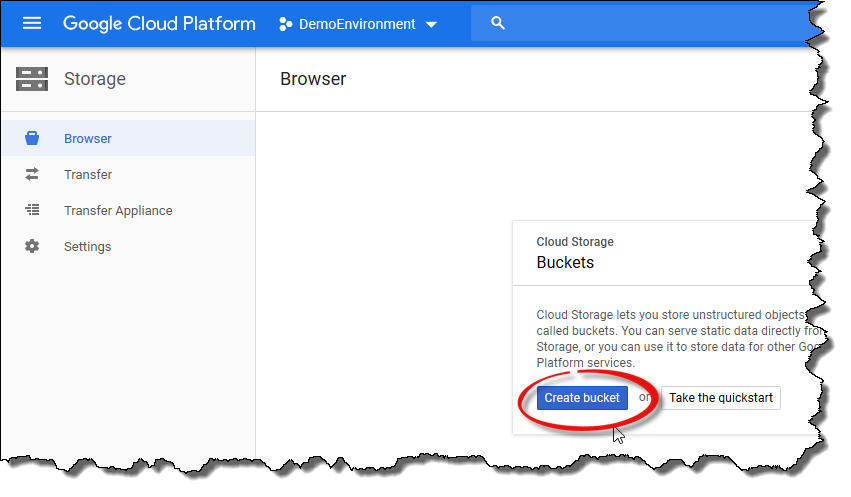Click the Settings gear icon
Screen dimensions: 851x497
[x=32, y=247]
